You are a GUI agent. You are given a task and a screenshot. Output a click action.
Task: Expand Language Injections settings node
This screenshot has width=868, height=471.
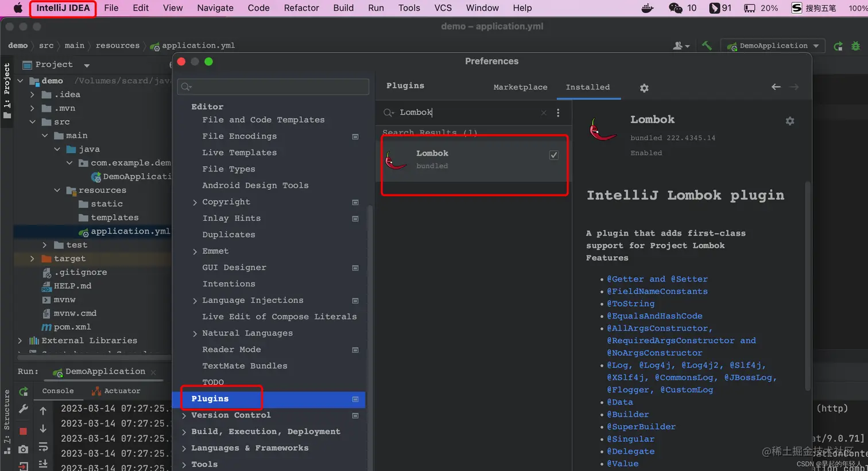pos(195,301)
